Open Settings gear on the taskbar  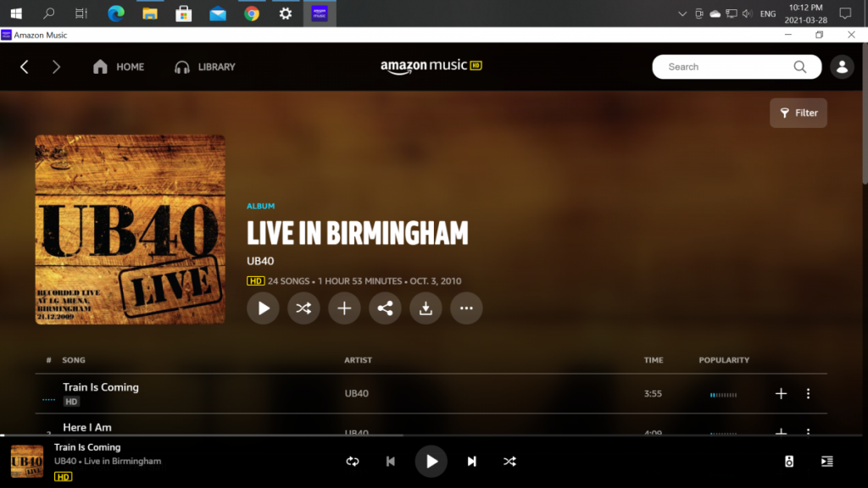[x=286, y=14]
